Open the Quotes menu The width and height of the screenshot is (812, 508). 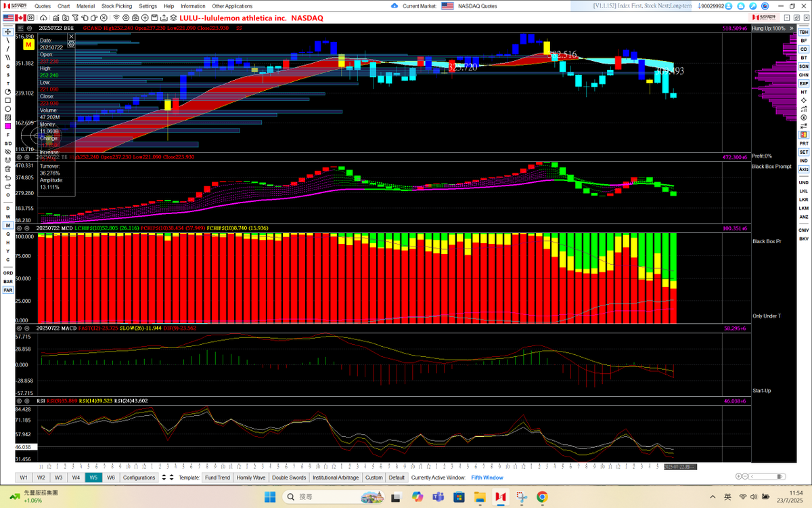tap(43, 6)
